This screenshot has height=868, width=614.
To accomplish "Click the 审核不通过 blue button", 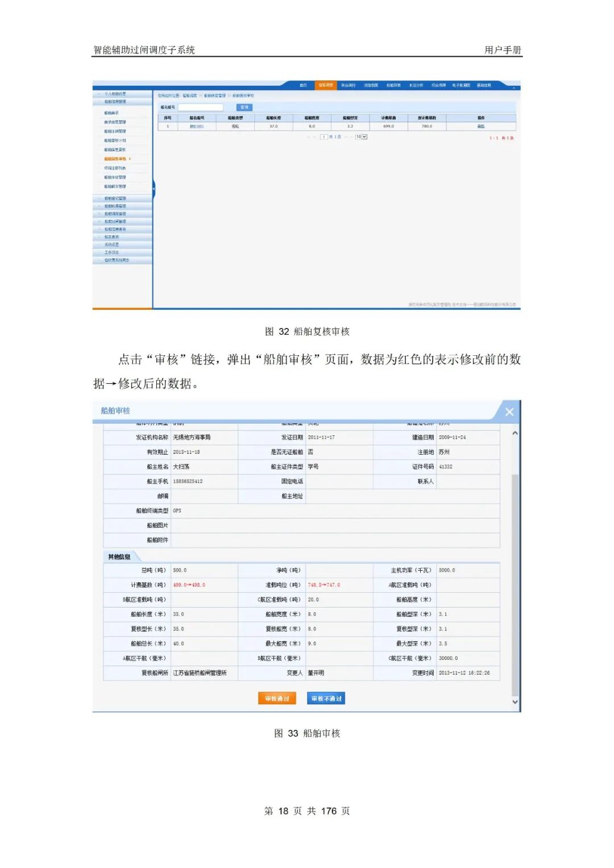I will (x=326, y=699).
